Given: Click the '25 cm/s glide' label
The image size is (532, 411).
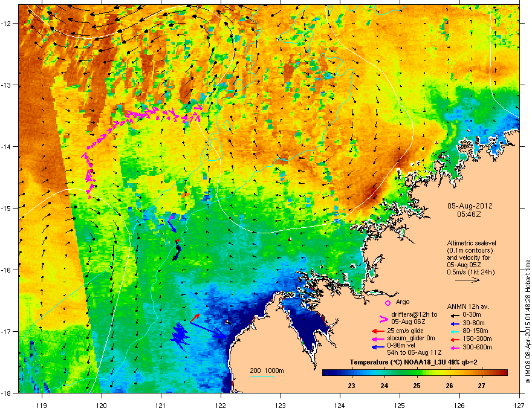Looking at the screenshot, I should click(405, 331).
